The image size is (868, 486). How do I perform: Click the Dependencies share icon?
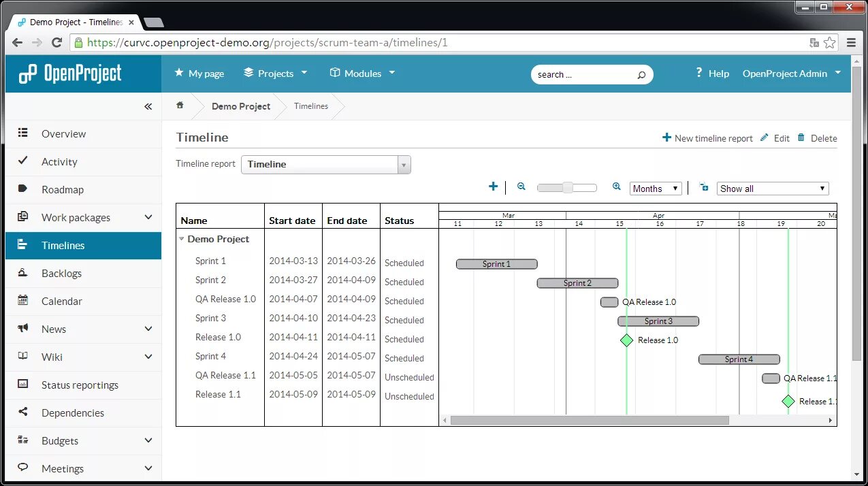23,412
